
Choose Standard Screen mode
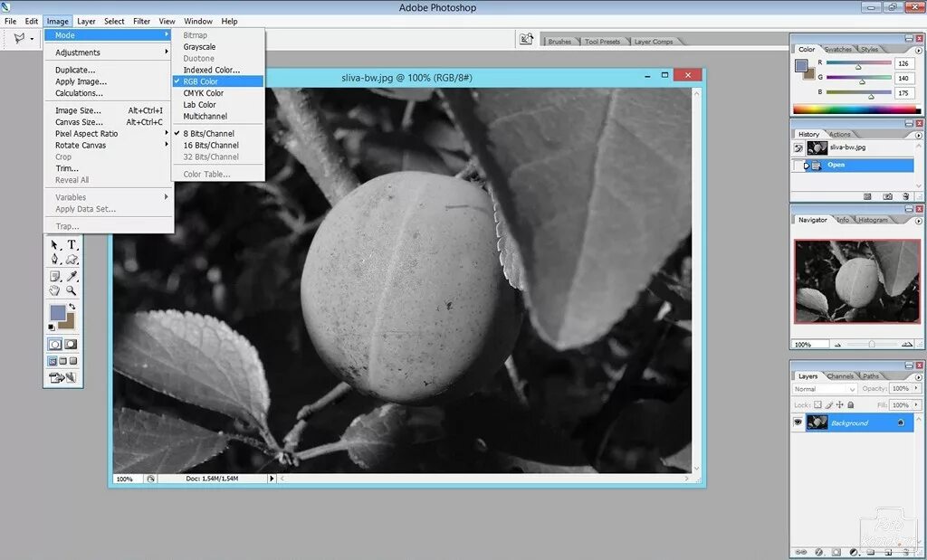coord(52,361)
